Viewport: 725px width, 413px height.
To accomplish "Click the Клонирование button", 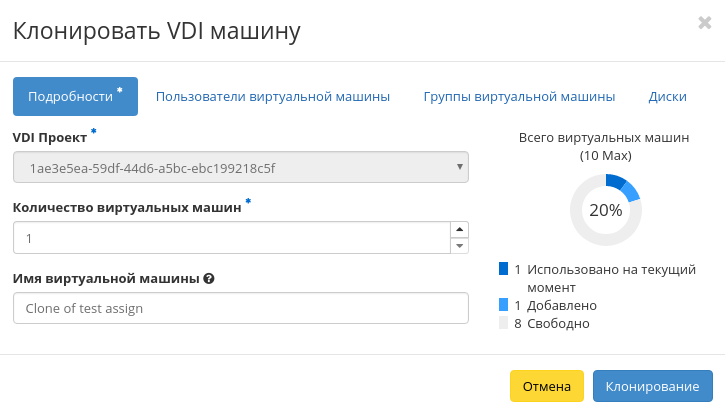I will 652,386.
